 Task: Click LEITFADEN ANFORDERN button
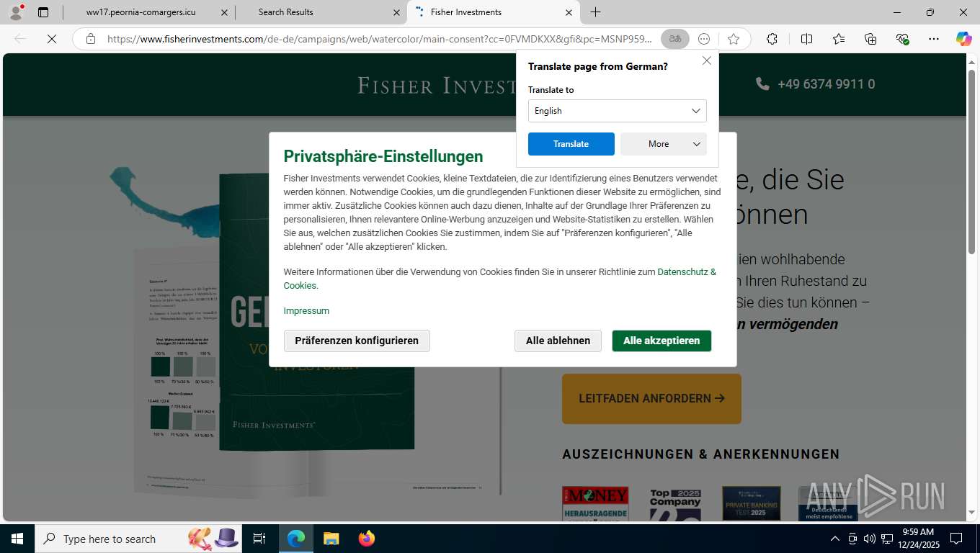[651, 398]
